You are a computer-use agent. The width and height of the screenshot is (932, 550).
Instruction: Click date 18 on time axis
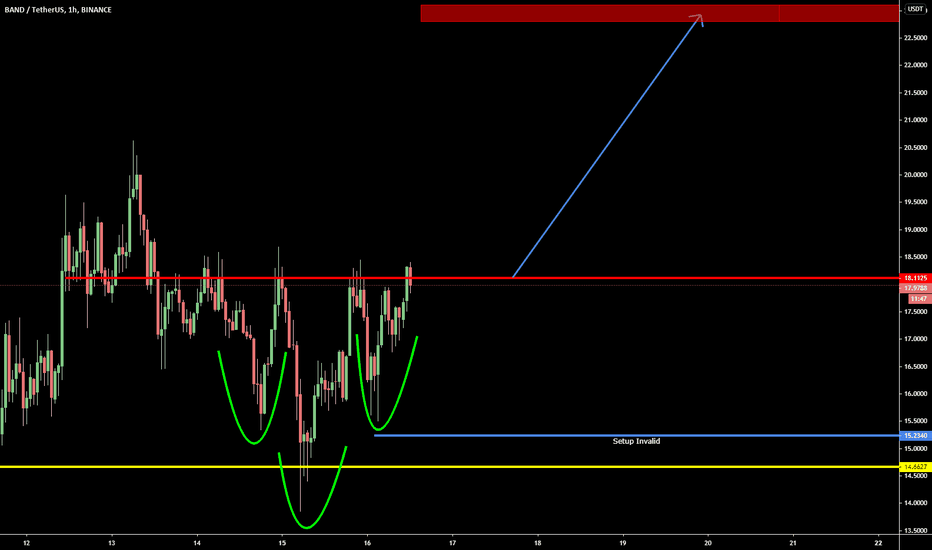click(537, 543)
